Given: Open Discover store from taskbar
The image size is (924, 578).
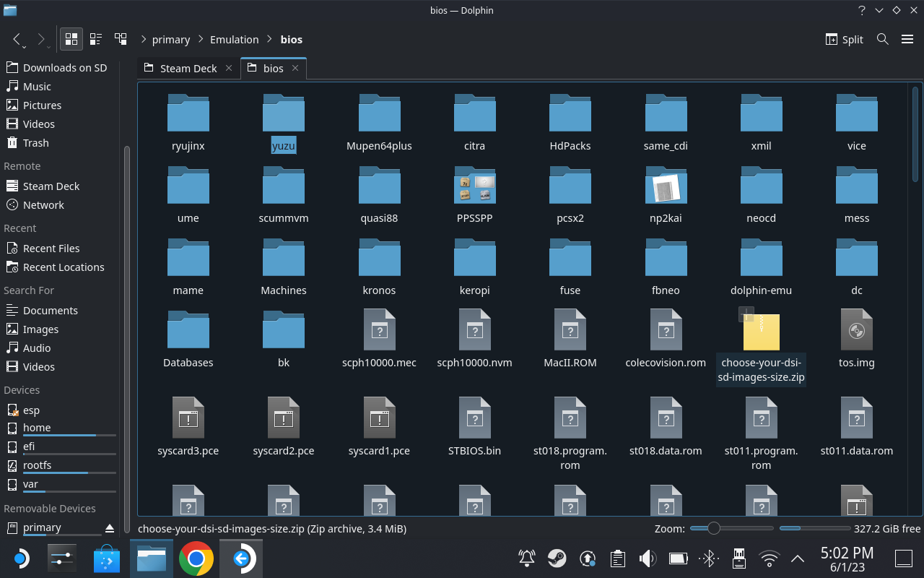Looking at the screenshot, I should tap(107, 558).
